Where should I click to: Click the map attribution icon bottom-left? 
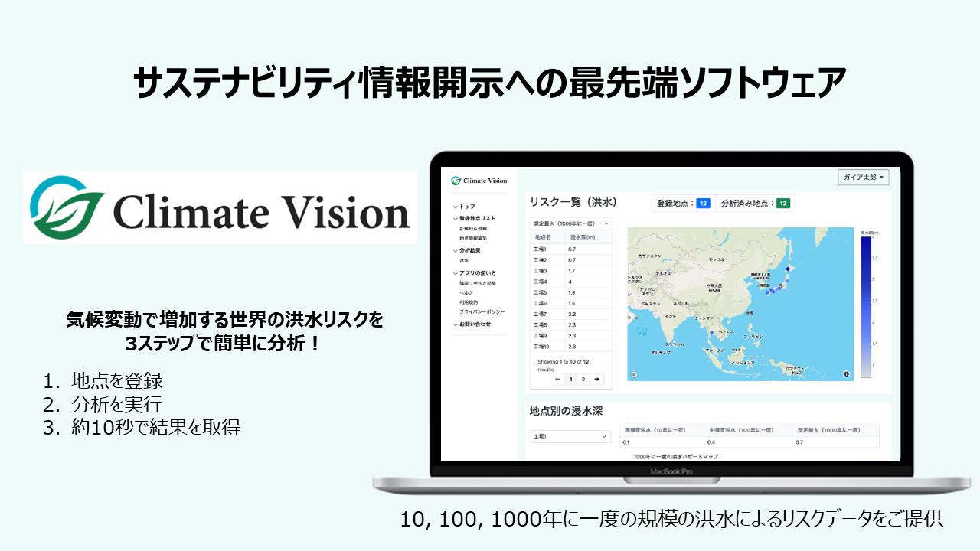[x=634, y=374]
